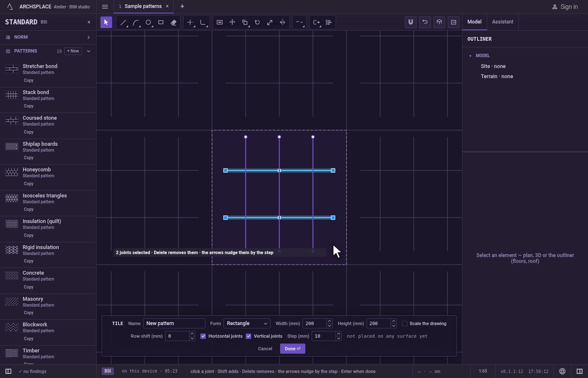Click the Row shift input field
This screenshot has width=588, height=378.
coord(177,336)
